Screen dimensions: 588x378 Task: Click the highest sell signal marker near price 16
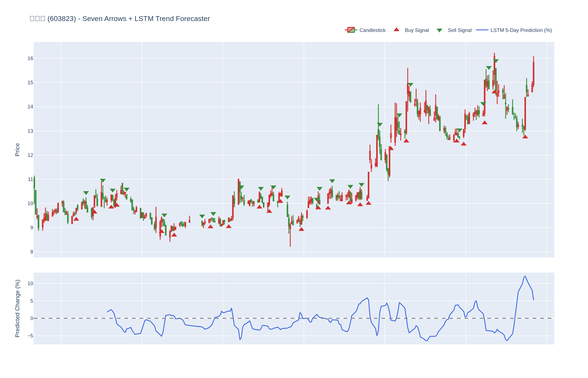(496, 61)
